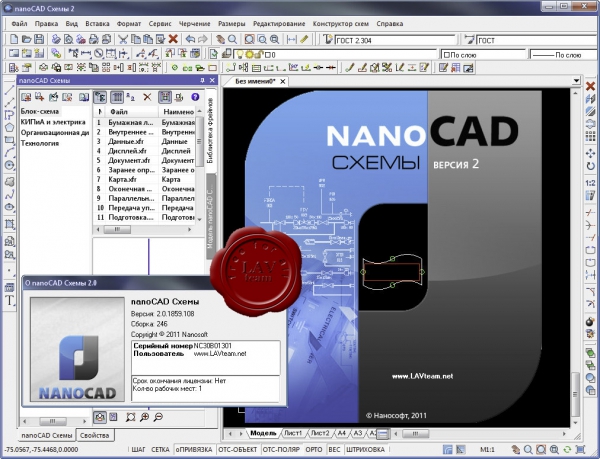Toggle оПРИВЯЗКА object snap mode
This screenshot has width=600, height=459.
(194, 449)
